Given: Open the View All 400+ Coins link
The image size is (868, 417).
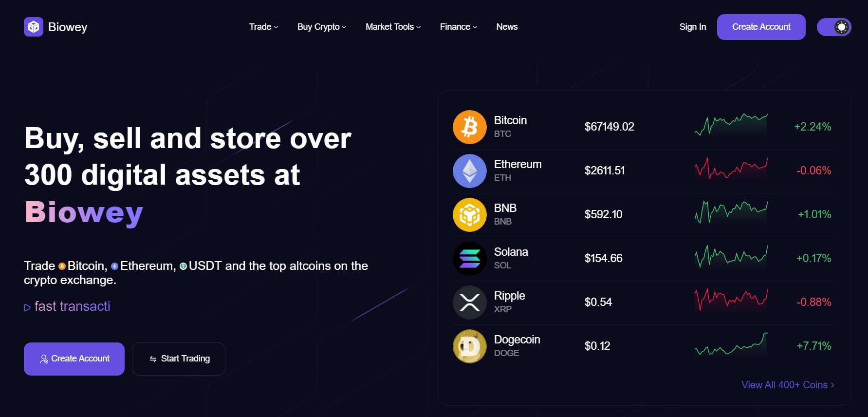Looking at the screenshot, I should coord(788,385).
